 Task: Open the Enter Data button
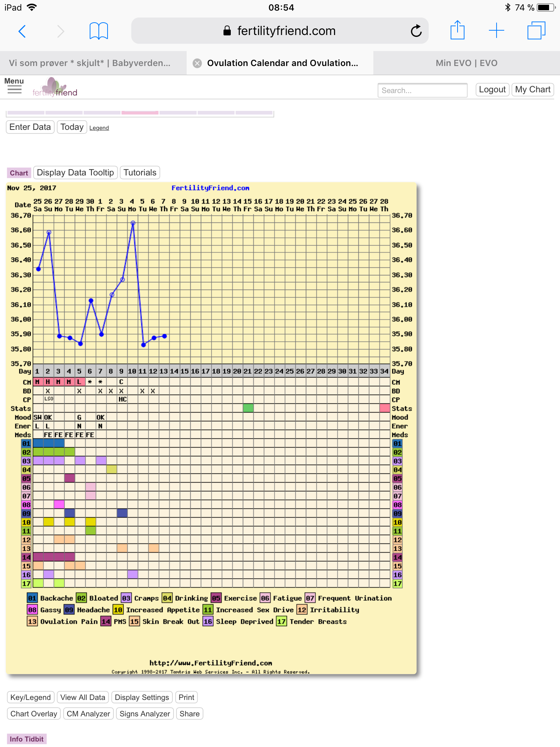pyautogui.click(x=30, y=127)
